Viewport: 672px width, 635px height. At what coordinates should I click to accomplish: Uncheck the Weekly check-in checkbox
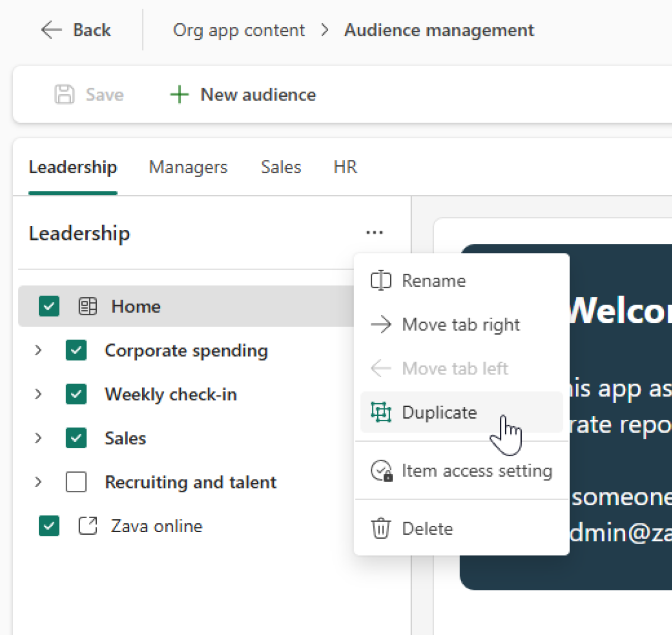76,394
